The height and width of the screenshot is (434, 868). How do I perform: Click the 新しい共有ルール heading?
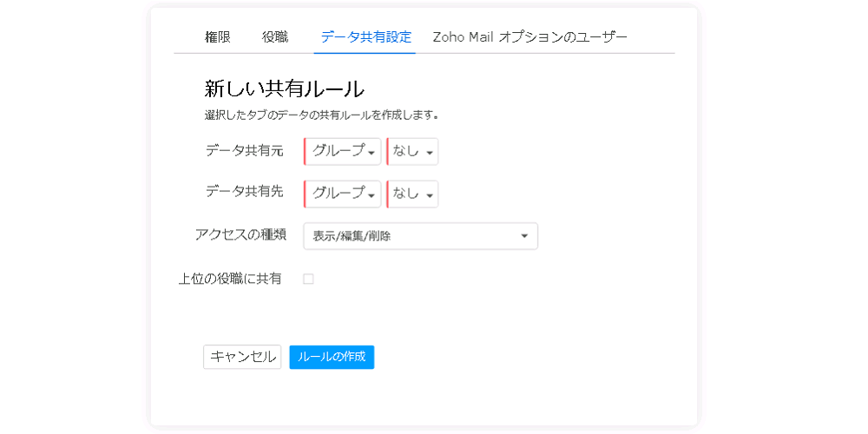(285, 89)
